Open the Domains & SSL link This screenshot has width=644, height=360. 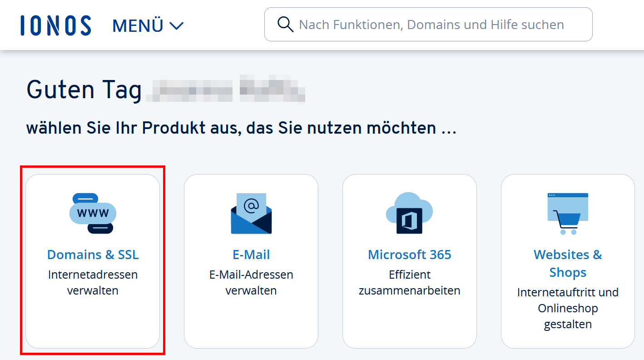coord(93,255)
